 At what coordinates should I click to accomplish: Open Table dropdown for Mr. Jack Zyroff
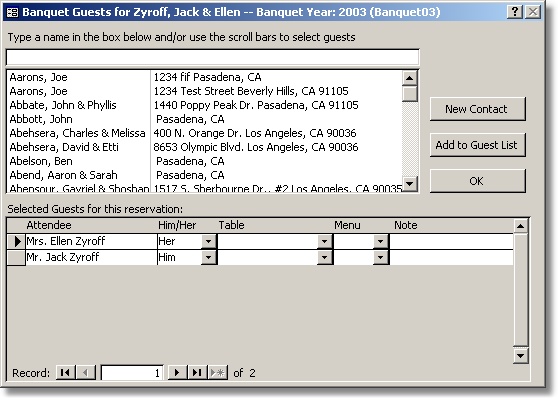325,257
